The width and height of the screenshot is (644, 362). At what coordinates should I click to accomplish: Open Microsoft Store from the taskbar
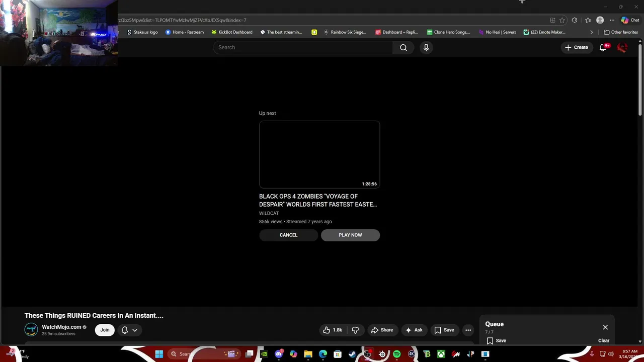[x=338, y=354]
